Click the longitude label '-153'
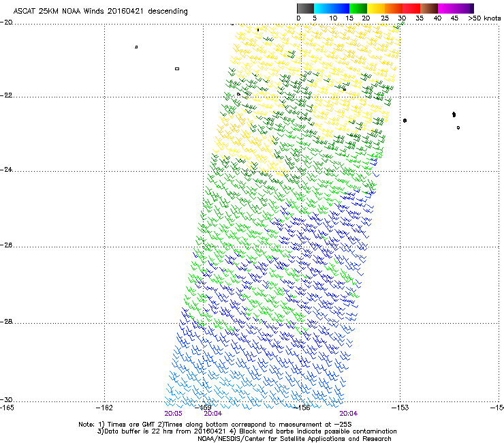 pyautogui.click(x=400, y=408)
